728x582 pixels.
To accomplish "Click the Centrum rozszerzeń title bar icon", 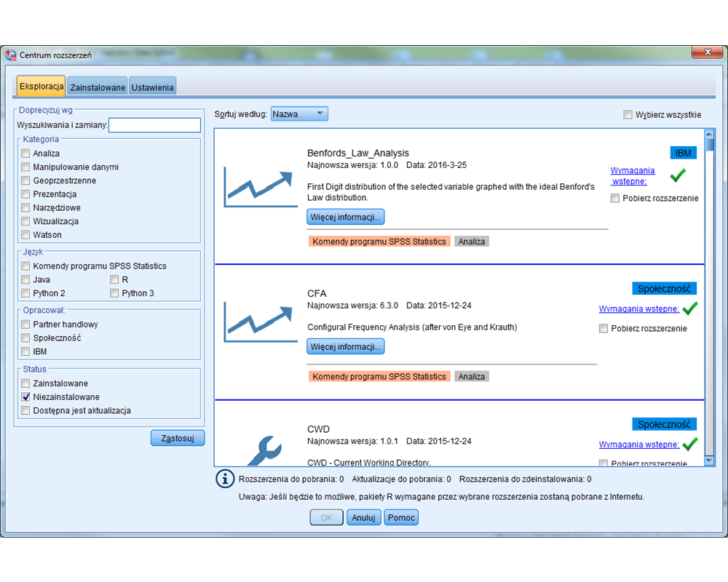I will (x=11, y=55).
